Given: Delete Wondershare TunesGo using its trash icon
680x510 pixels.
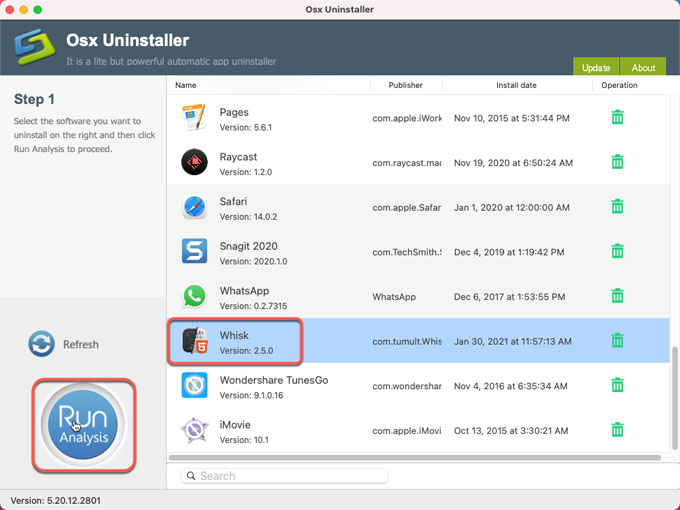Looking at the screenshot, I should tap(618, 385).
